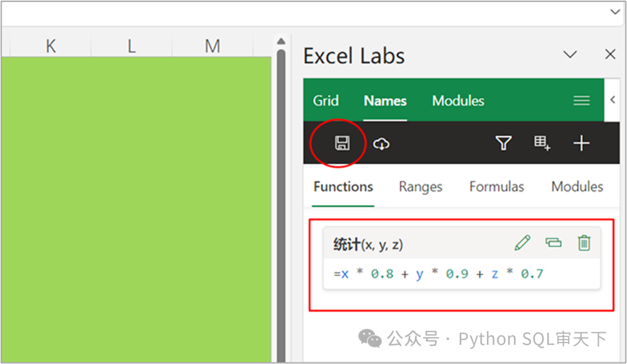Close the Excel Labs pane

[x=610, y=54]
